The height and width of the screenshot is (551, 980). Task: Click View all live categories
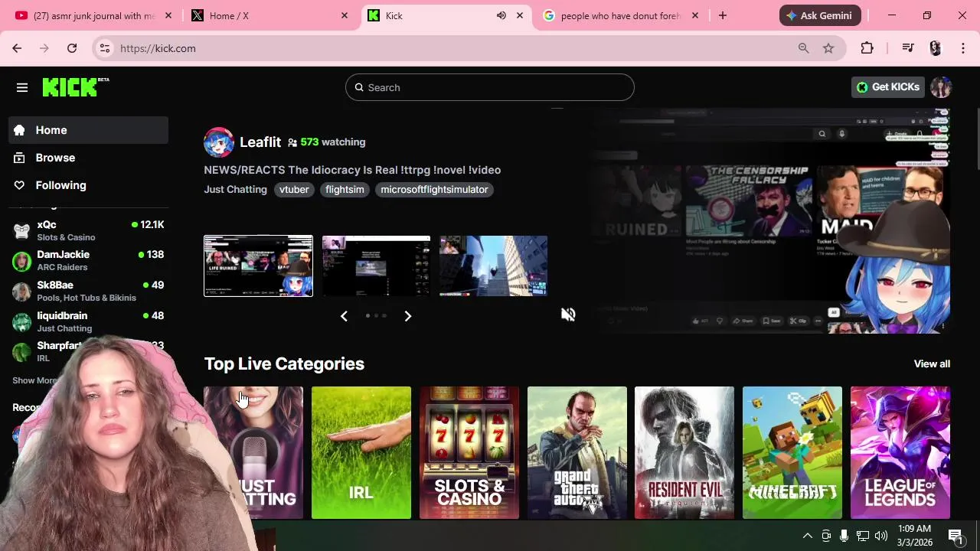click(x=932, y=364)
